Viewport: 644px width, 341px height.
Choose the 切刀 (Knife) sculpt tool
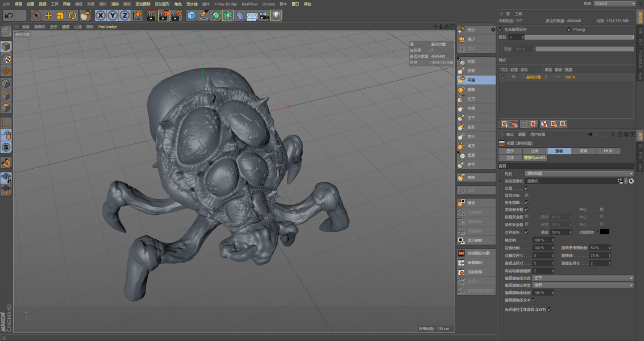coord(471,99)
